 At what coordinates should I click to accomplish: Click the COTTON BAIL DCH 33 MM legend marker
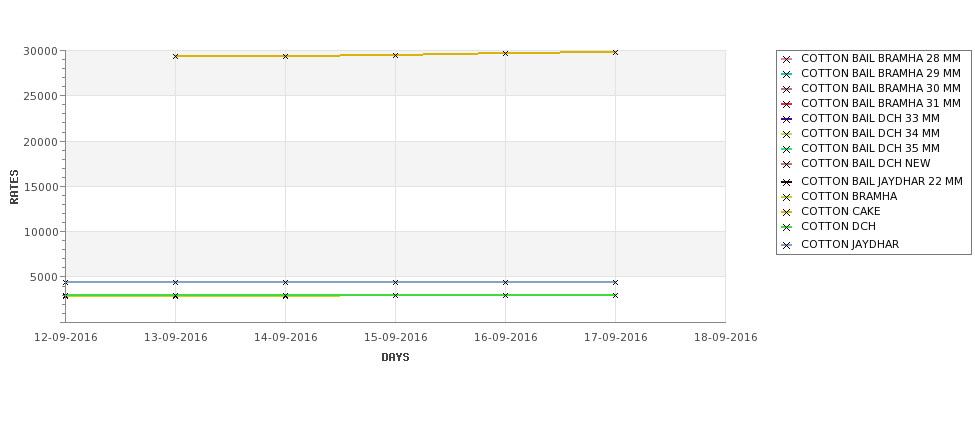[786, 119]
